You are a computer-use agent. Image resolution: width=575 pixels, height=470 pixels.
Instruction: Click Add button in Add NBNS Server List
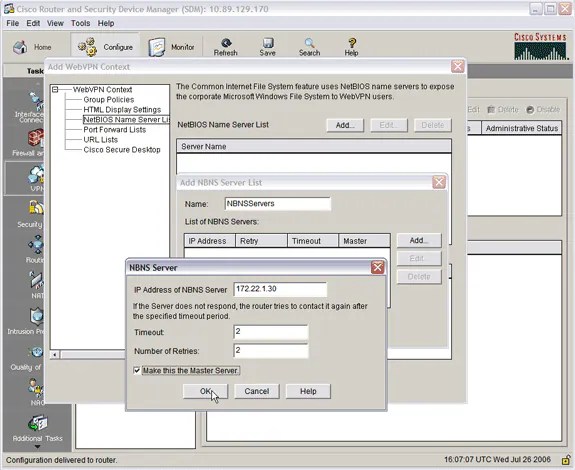pyautogui.click(x=419, y=240)
